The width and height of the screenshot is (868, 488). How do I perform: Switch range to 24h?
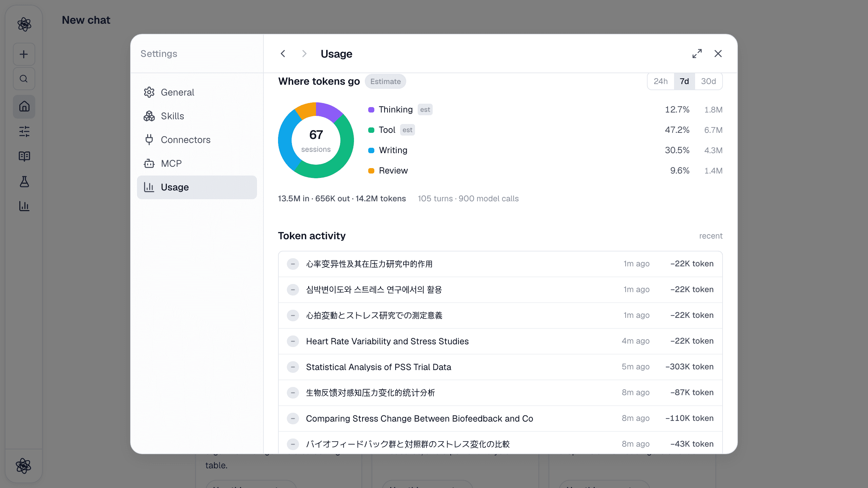tap(660, 81)
